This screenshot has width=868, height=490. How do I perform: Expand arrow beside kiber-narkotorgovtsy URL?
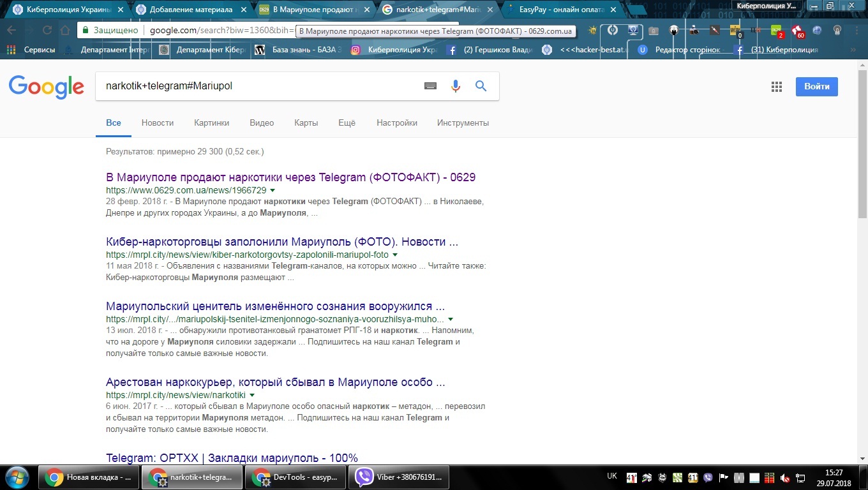395,255
